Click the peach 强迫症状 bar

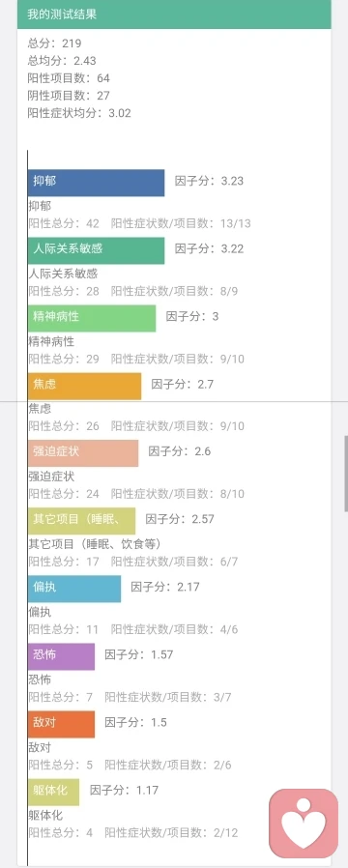83,453
